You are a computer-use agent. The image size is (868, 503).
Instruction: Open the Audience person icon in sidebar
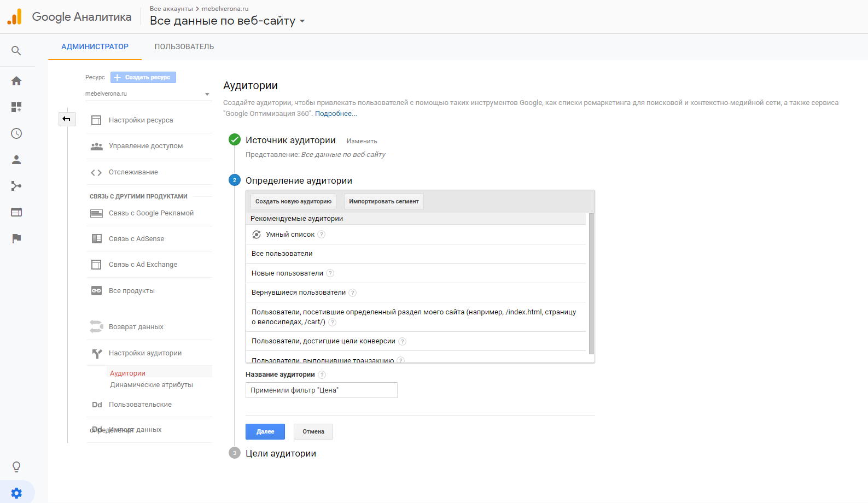(16, 160)
